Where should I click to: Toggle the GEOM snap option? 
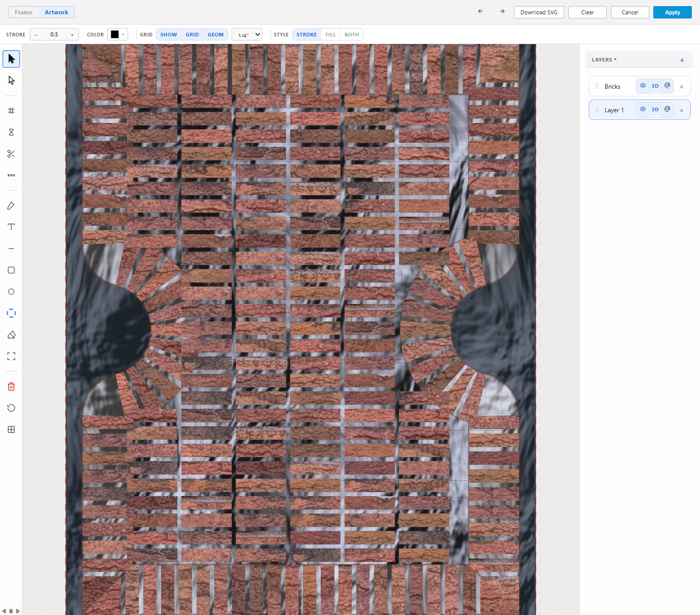216,34
